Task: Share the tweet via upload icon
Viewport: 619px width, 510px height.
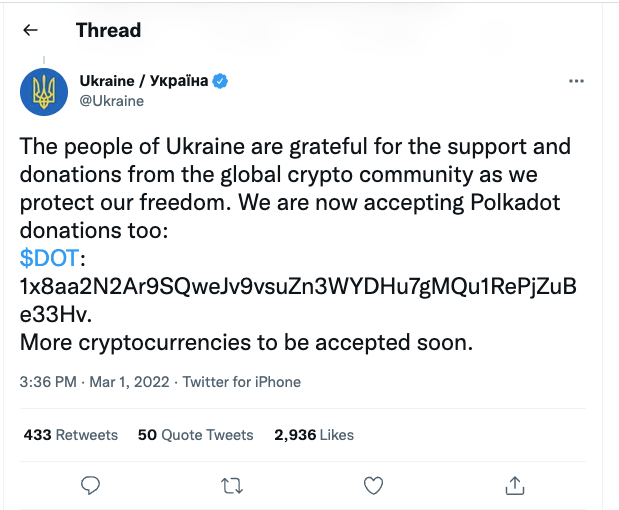Action: tap(515, 485)
